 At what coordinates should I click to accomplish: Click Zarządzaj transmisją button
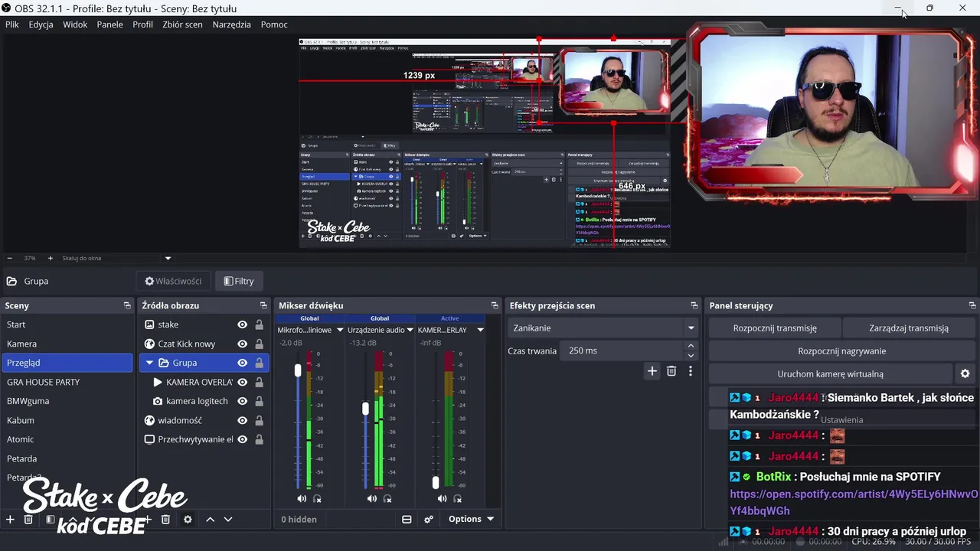pos(909,328)
